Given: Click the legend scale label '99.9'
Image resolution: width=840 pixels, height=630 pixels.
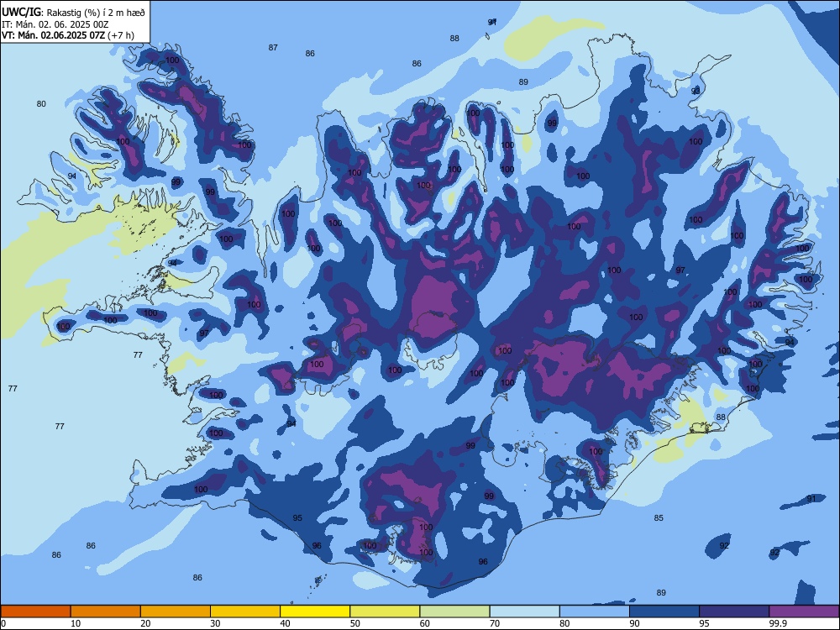Looking at the screenshot, I should click(x=778, y=623).
